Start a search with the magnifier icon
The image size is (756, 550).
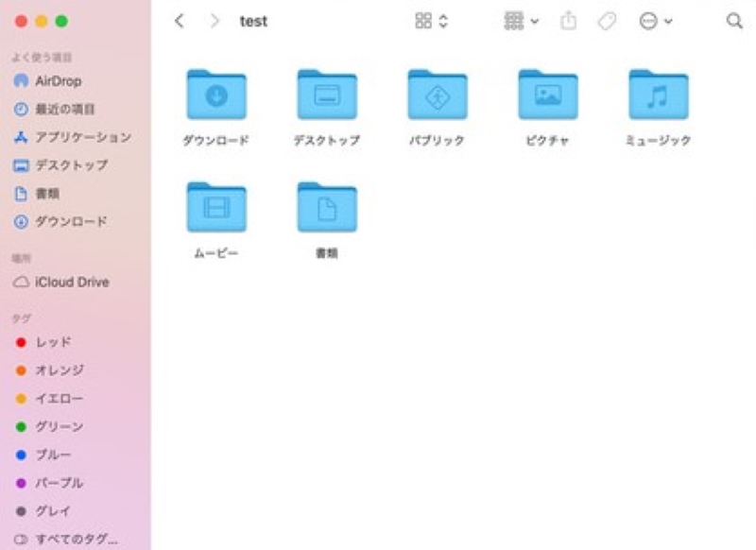(x=735, y=20)
